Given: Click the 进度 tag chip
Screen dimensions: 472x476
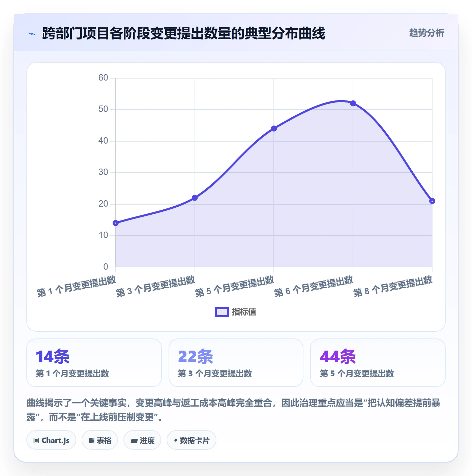Looking at the screenshot, I should point(142,440).
